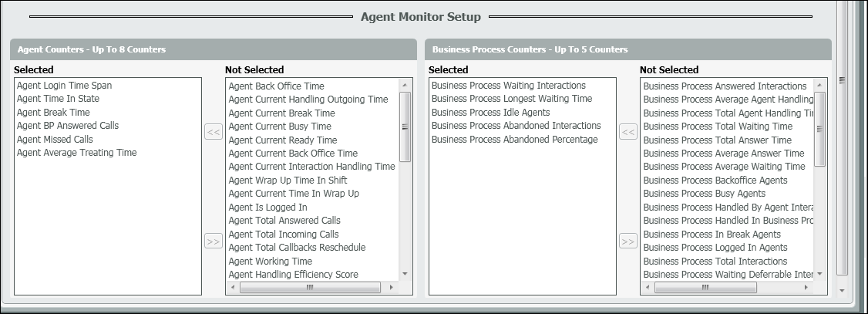Select Agent Missed Calls counter
The image size is (868, 314).
(x=55, y=140)
